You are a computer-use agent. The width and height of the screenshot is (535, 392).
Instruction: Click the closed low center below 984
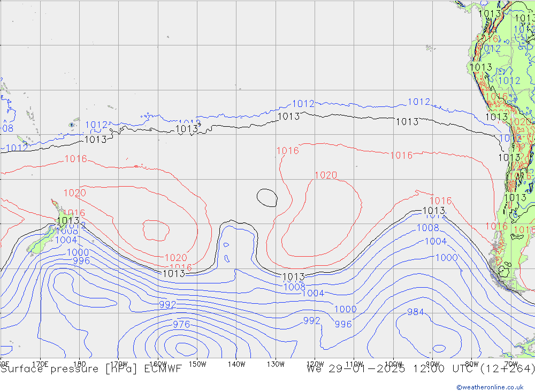point(439,348)
